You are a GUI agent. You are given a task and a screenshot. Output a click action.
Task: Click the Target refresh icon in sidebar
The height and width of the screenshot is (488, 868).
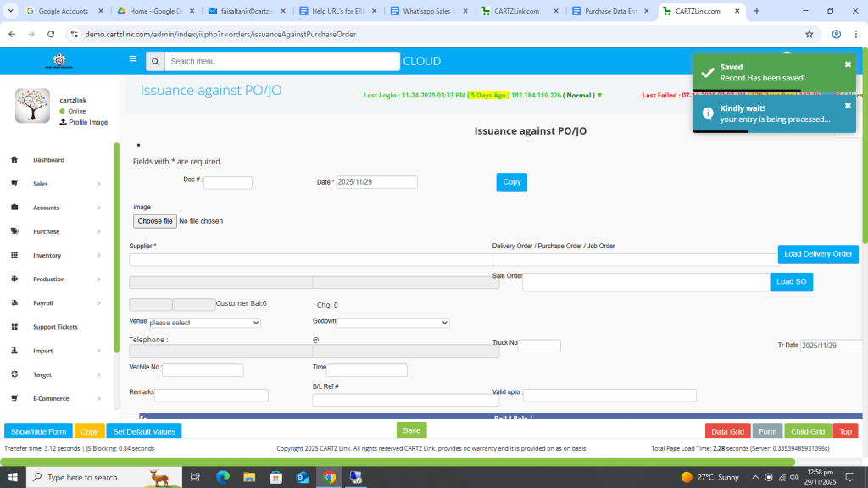[14, 374]
